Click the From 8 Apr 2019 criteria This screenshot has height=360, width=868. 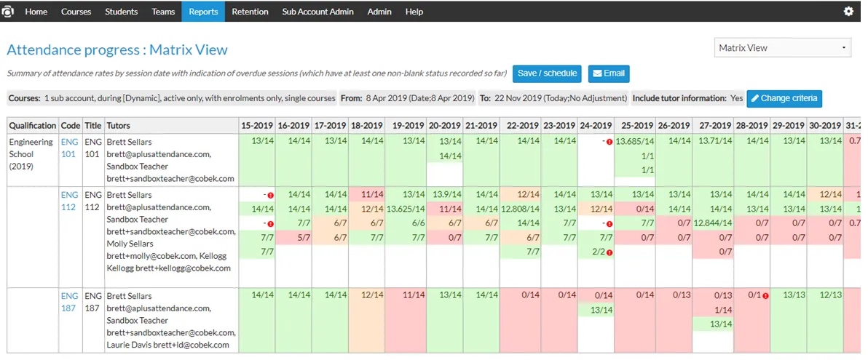[408, 98]
